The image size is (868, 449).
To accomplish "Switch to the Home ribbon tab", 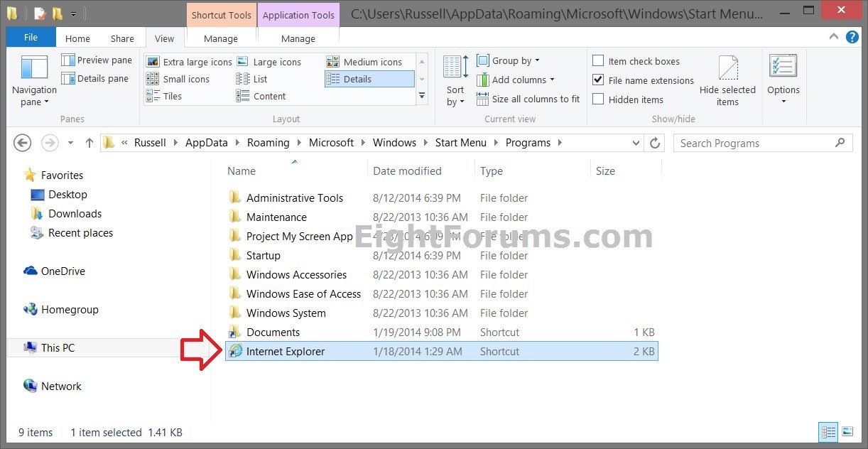I will point(77,38).
